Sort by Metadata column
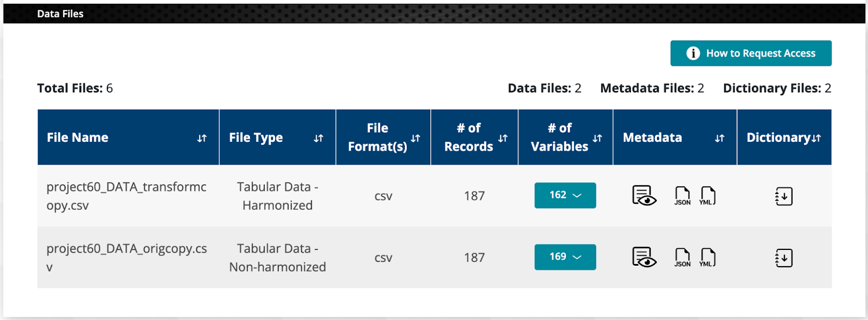This screenshot has width=868, height=320. [x=719, y=139]
